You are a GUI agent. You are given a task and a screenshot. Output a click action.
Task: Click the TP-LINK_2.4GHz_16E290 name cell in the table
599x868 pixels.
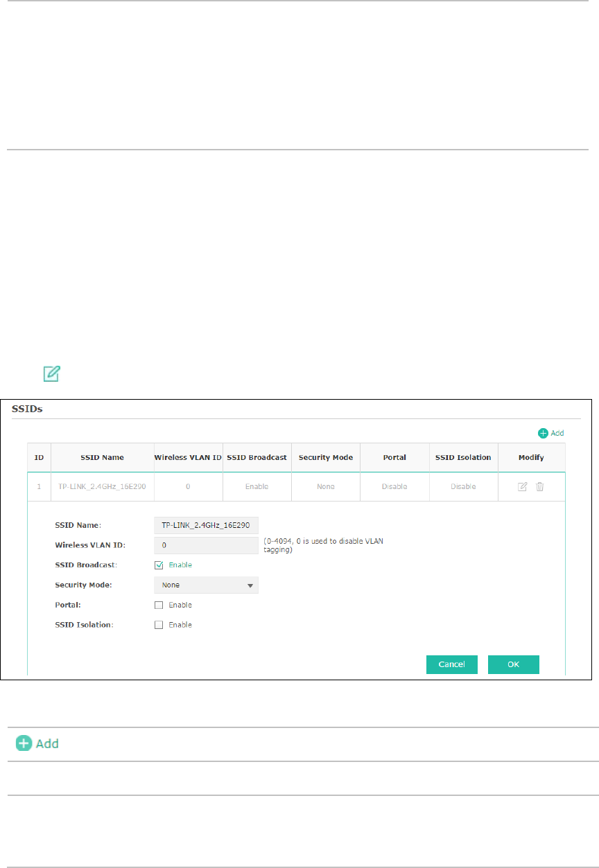click(102, 486)
